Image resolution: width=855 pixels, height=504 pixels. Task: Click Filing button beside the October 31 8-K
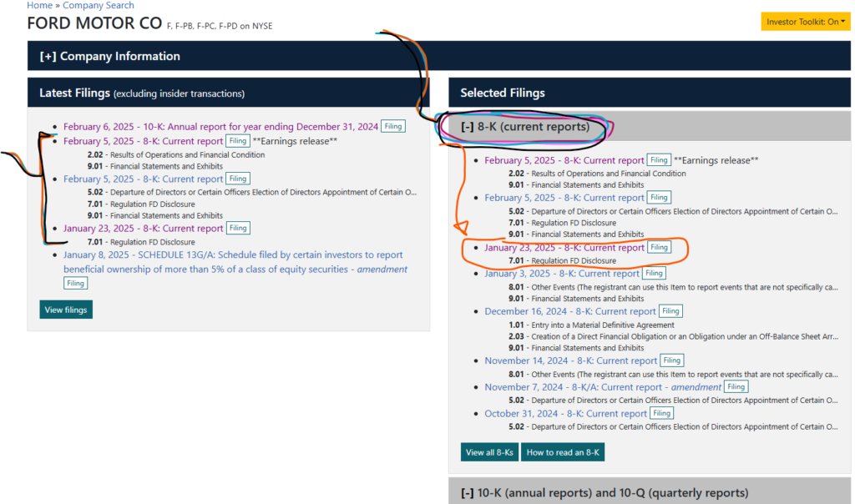coord(661,414)
